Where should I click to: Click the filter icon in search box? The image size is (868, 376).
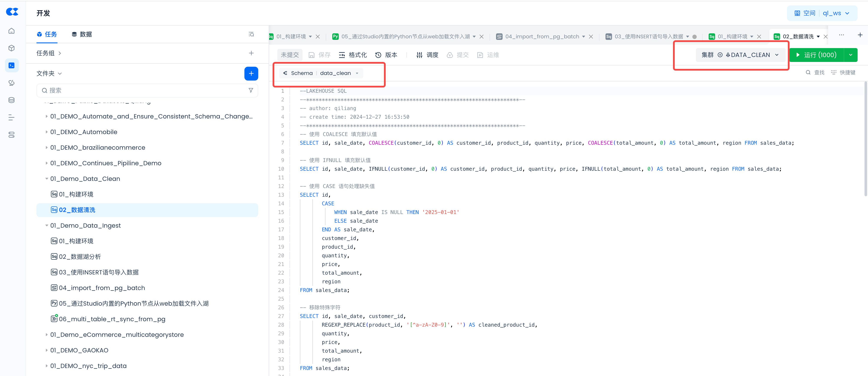pyautogui.click(x=251, y=90)
